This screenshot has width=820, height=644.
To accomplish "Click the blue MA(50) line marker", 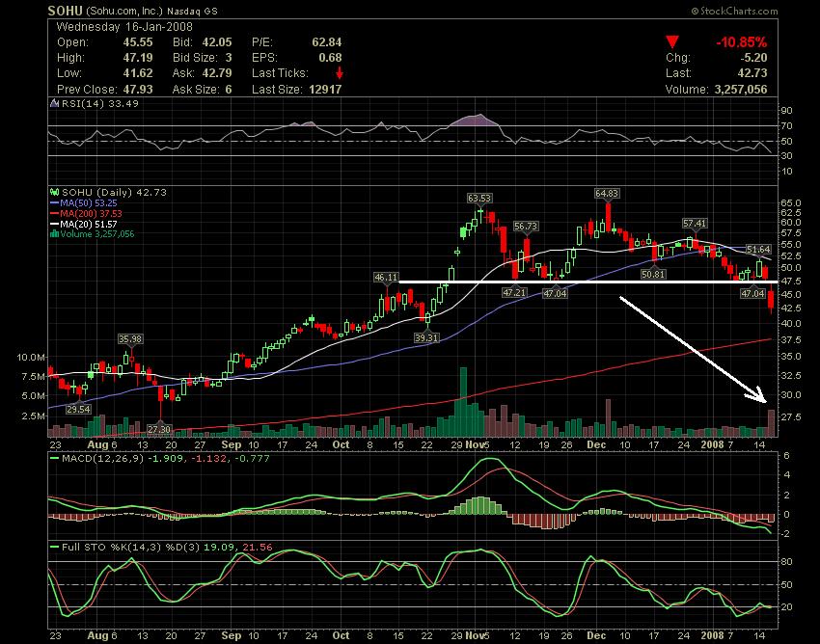I will [54, 203].
